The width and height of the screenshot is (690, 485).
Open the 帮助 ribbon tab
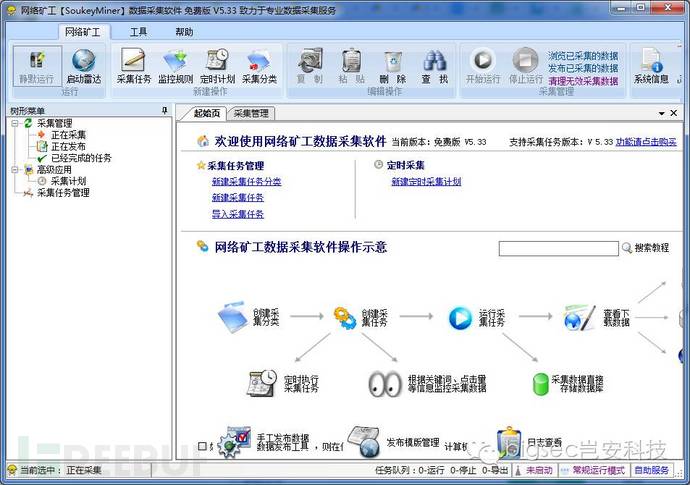point(184,32)
